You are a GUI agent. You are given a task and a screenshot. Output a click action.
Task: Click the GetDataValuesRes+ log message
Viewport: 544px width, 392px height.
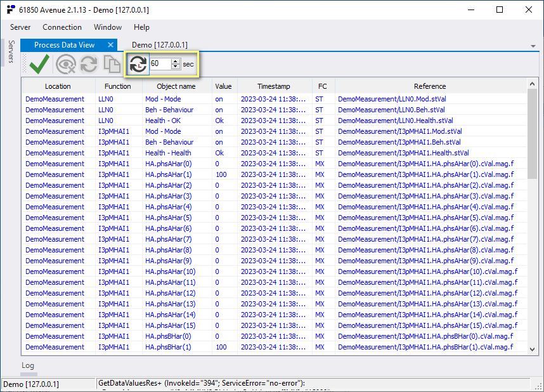point(202,383)
